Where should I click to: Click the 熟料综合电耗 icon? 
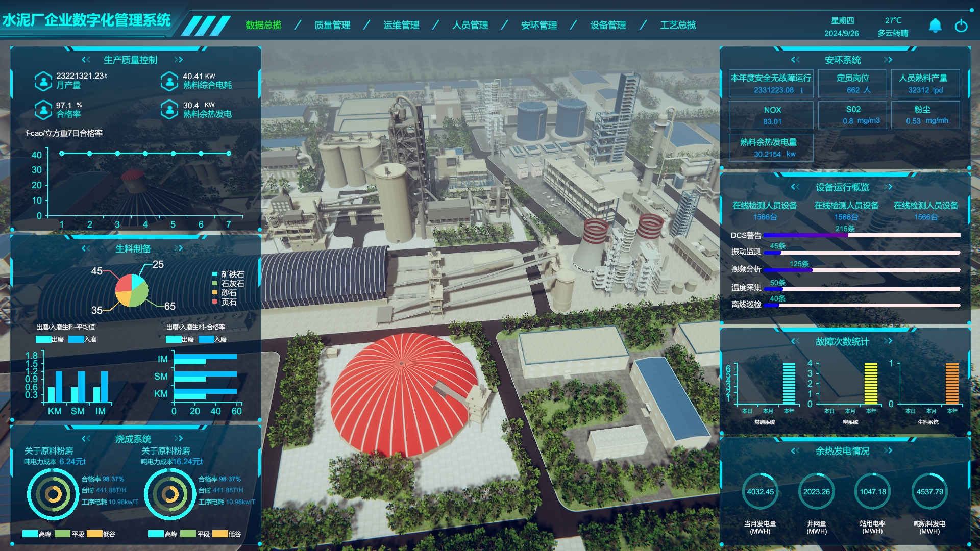coord(169,81)
